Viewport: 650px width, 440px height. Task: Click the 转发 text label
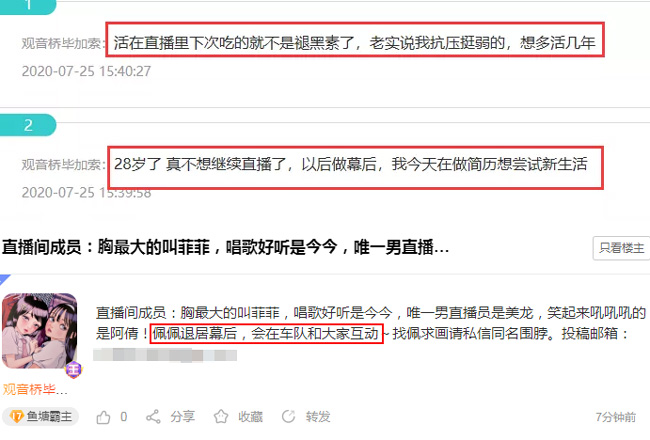tap(318, 416)
